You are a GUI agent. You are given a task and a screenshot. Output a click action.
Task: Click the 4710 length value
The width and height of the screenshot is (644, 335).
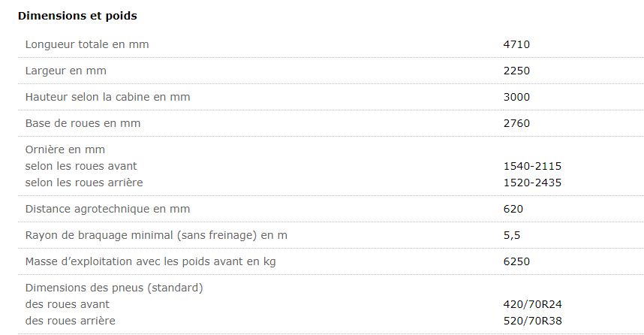[516, 44]
